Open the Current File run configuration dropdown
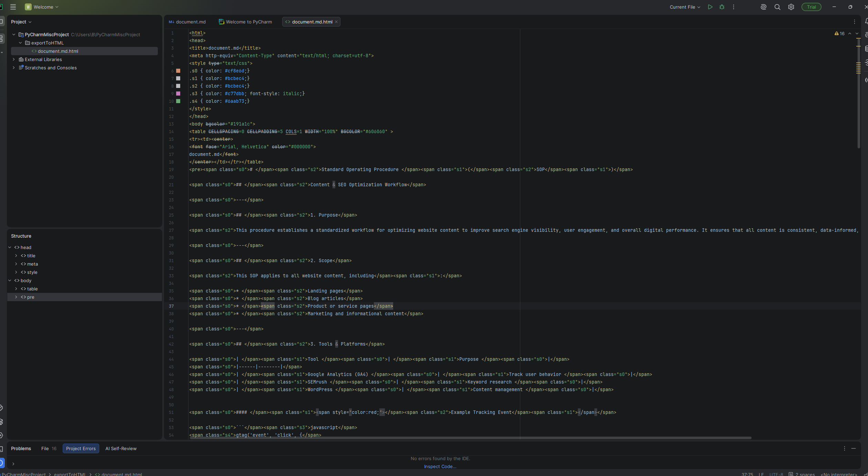868x476 pixels. [x=685, y=7]
